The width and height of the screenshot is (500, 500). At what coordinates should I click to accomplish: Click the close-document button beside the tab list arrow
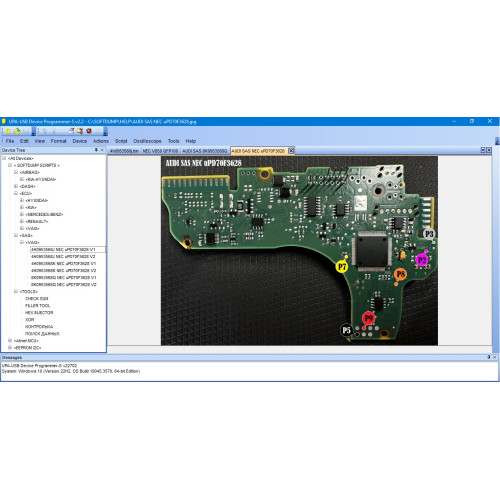489,150
